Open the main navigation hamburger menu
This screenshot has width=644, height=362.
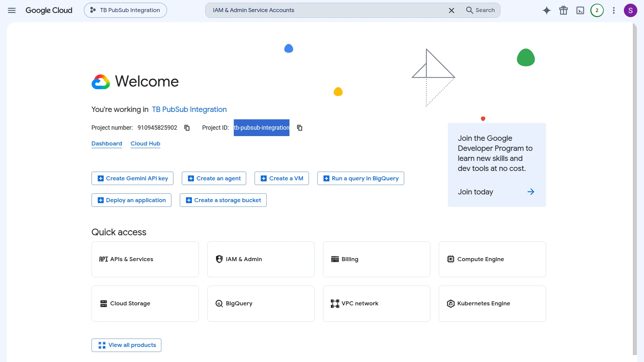pyautogui.click(x=12, y=10)
